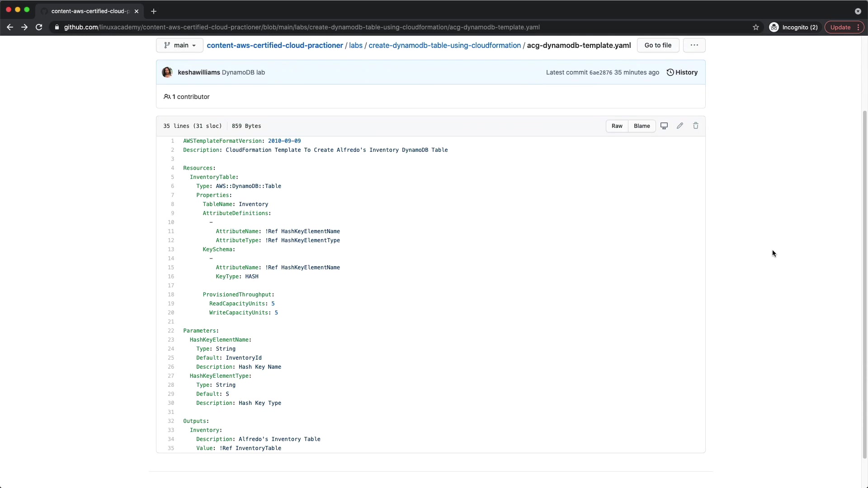
Task: Open the three-dots more options menu
Action: coord(694,45)
